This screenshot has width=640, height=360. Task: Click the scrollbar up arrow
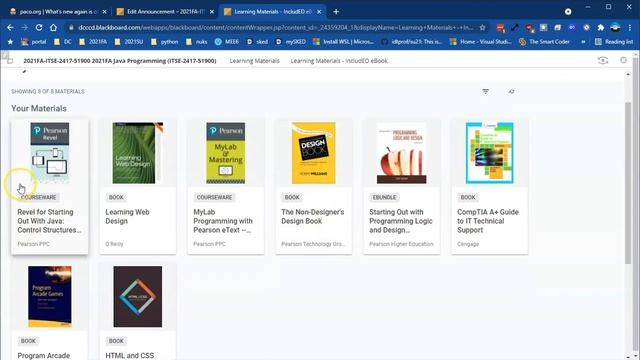628,74
